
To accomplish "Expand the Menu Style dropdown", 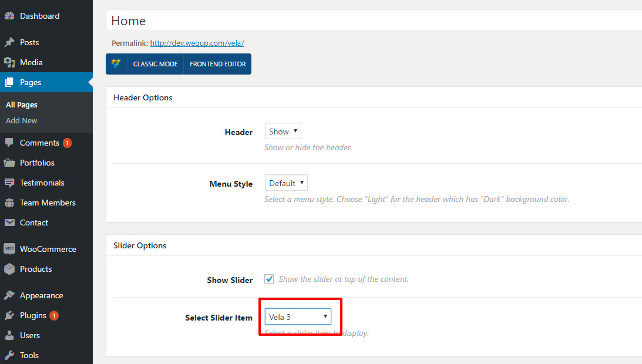I will point(286,183).
